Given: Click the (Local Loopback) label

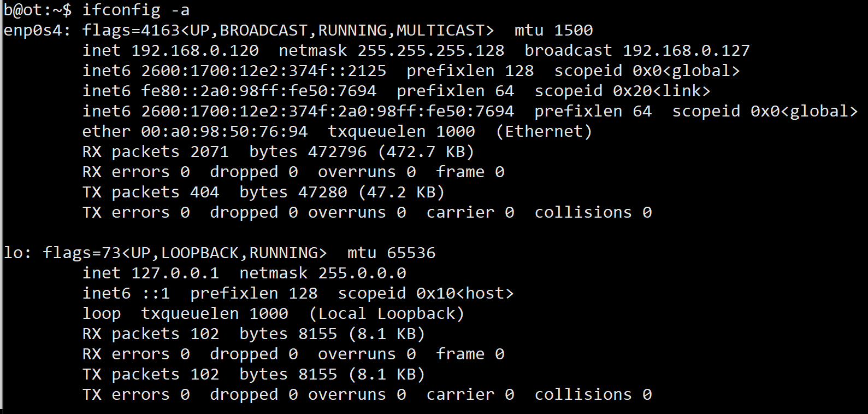Looking at the screenshot, I should [386, 313].
